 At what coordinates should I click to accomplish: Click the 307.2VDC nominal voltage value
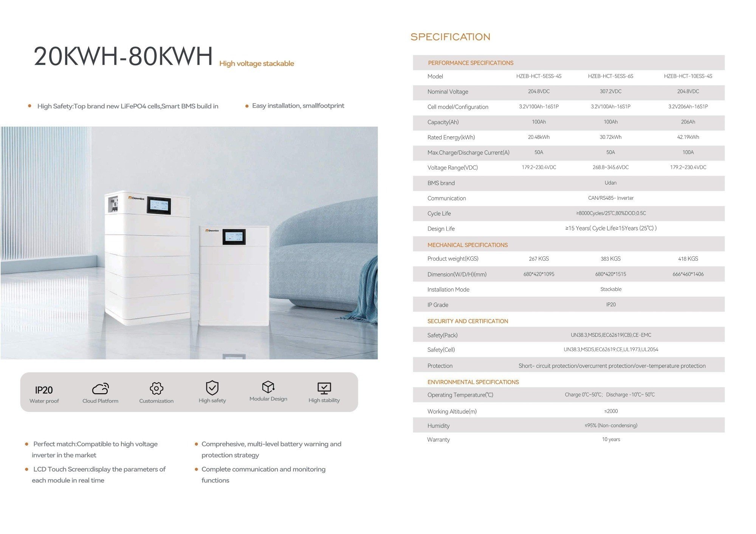click(x=610, y=91)
